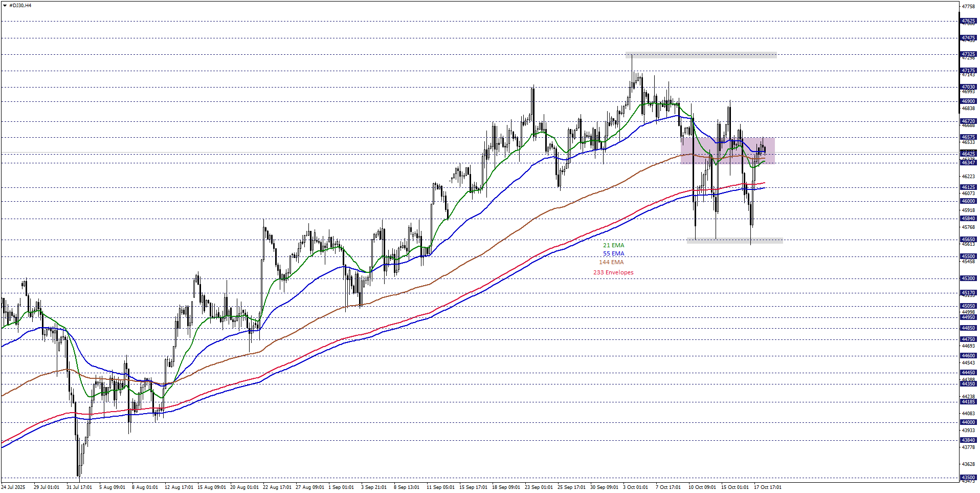
Task: Select the brown "144 EMA" text label
Action: pyautogui.click(x=611, y=262)
